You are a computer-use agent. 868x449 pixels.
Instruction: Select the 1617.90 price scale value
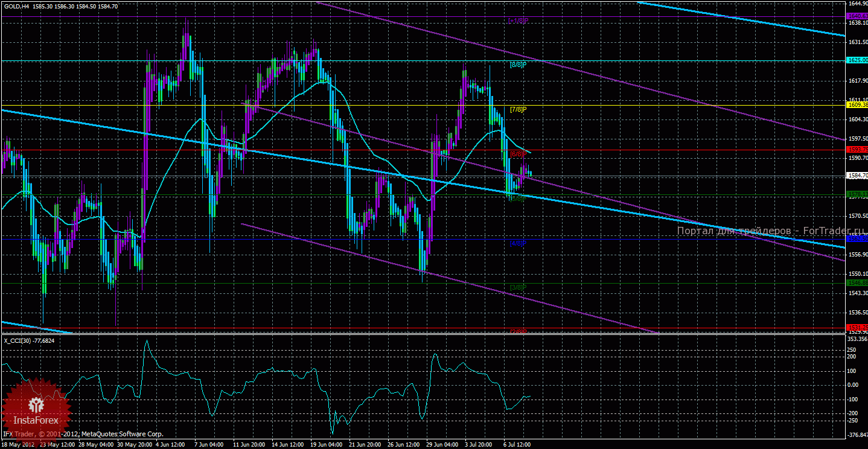pos(857,81)
